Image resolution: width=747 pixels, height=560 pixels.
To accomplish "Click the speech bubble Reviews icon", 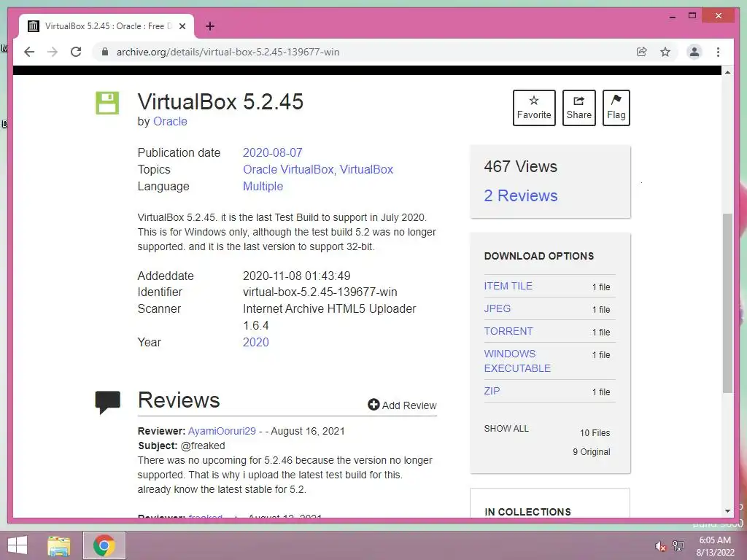I will [x=108, y=402].
